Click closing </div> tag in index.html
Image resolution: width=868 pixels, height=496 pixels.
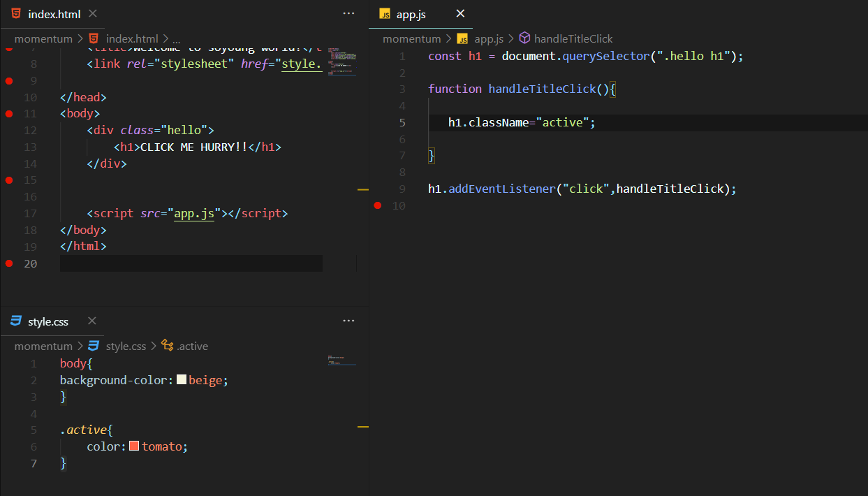click(107, 163)
